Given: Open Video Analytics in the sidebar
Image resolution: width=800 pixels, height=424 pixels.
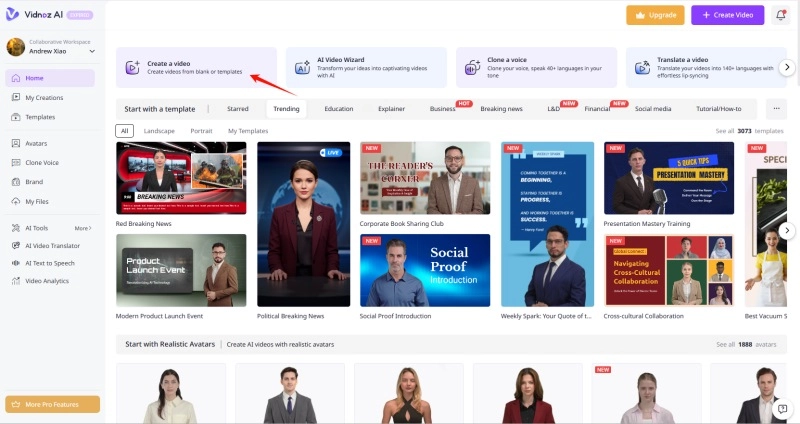Looking at the screenshot, I should point(47,280).
